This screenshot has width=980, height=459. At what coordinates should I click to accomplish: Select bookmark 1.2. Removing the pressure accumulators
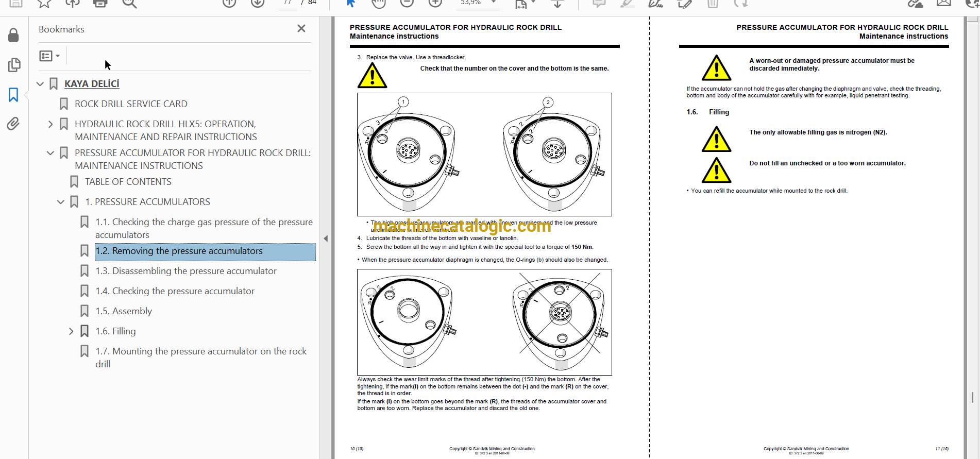point(205,251)
